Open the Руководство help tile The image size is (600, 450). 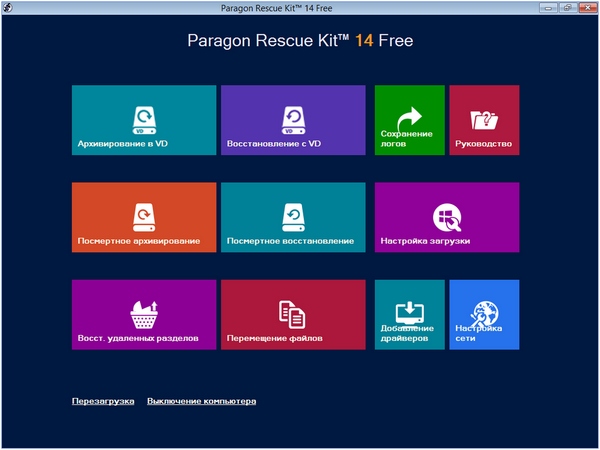(484, 120)
